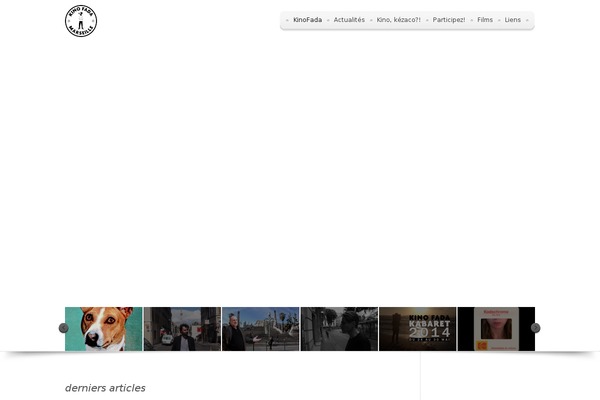This screenshot has height=400, width=600.
Task: Open the Liens menu item
Action: tap(512, 20)
